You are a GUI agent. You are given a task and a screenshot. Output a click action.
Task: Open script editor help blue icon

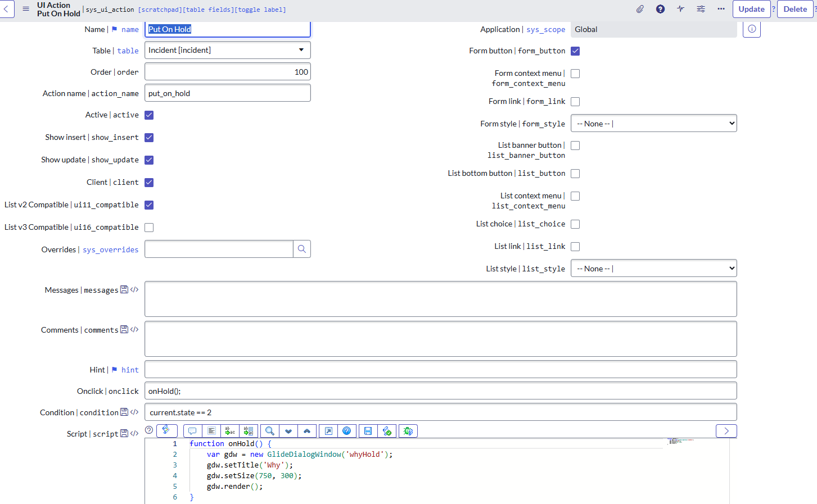[x=347, y=431]
